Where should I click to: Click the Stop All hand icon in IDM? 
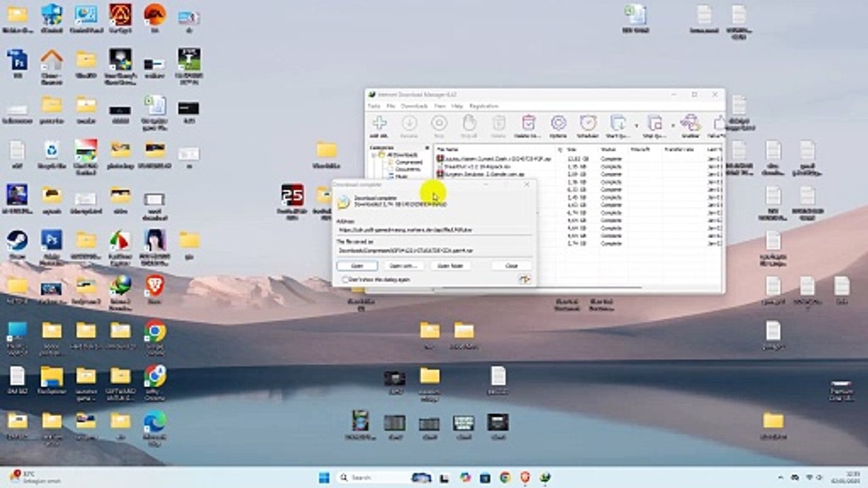click(469, 123)
